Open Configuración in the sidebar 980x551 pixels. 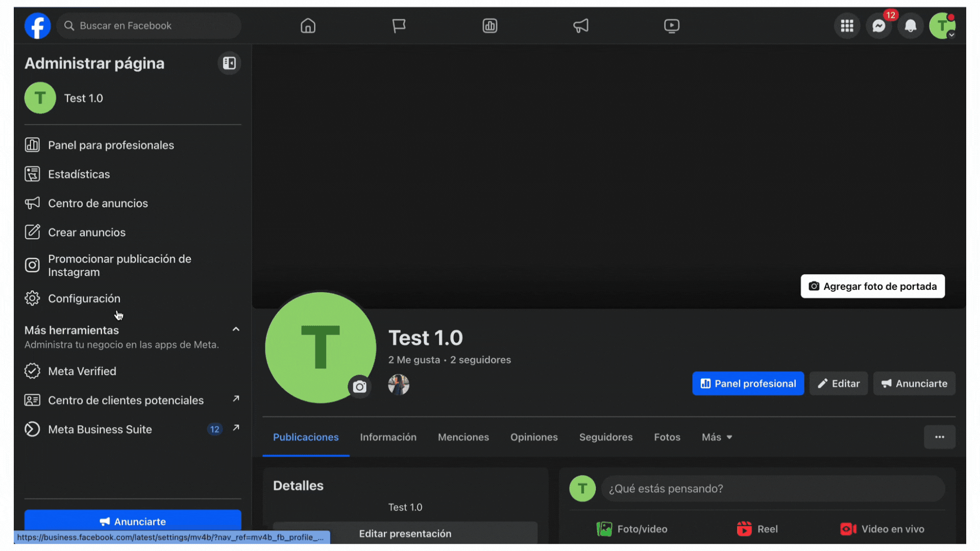[x=84, y=298]
